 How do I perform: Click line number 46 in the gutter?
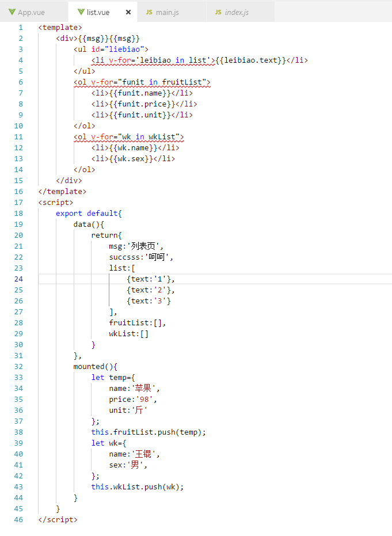[x=18, y=519]
